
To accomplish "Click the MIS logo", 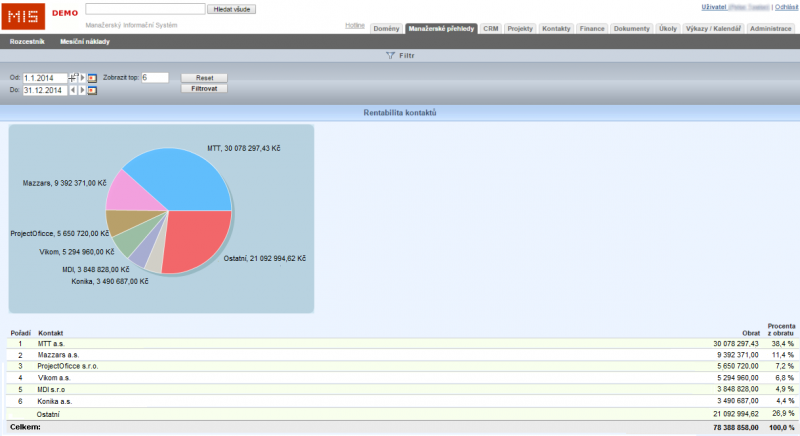I will point(22,15).
